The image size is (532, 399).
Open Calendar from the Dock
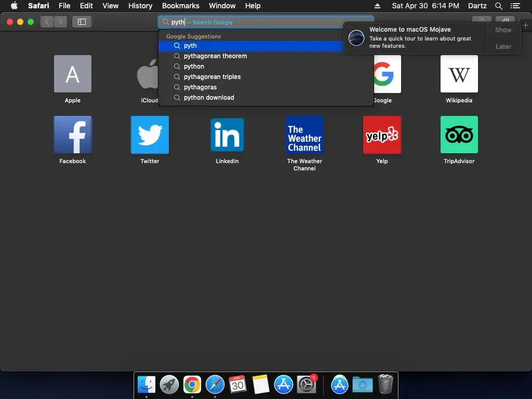[x=237, y=385]
